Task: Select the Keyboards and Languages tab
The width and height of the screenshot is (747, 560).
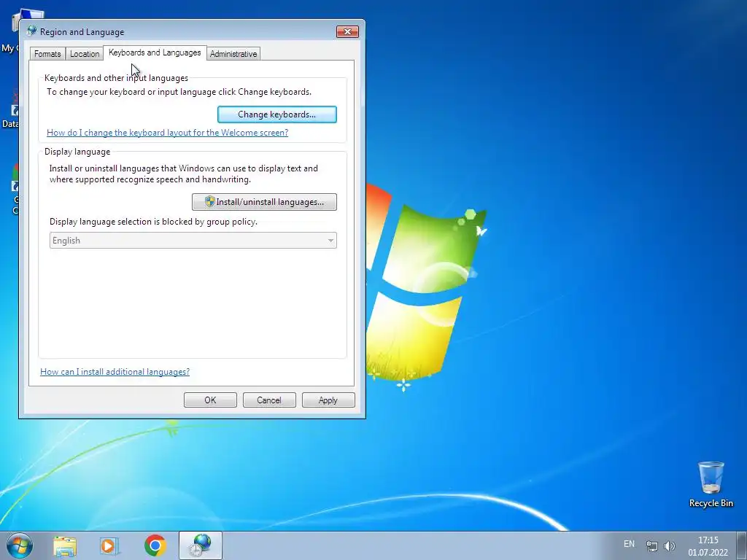Action: coord(155,52)
